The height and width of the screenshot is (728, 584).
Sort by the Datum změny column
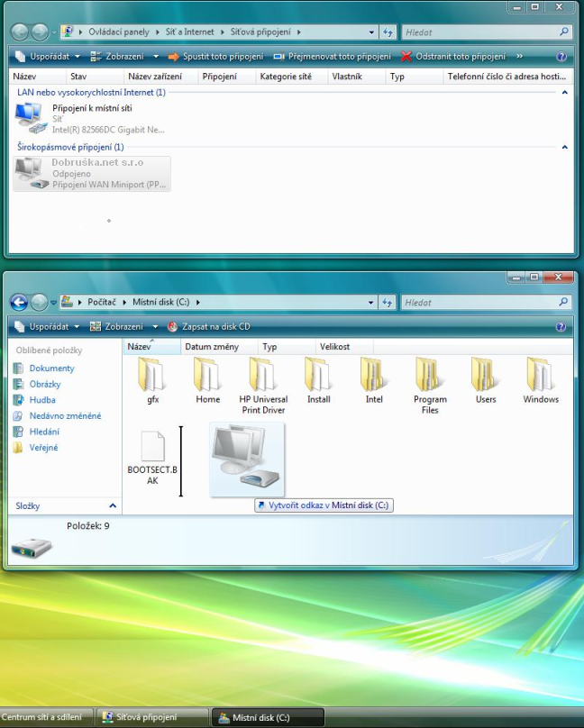(211, 347)
